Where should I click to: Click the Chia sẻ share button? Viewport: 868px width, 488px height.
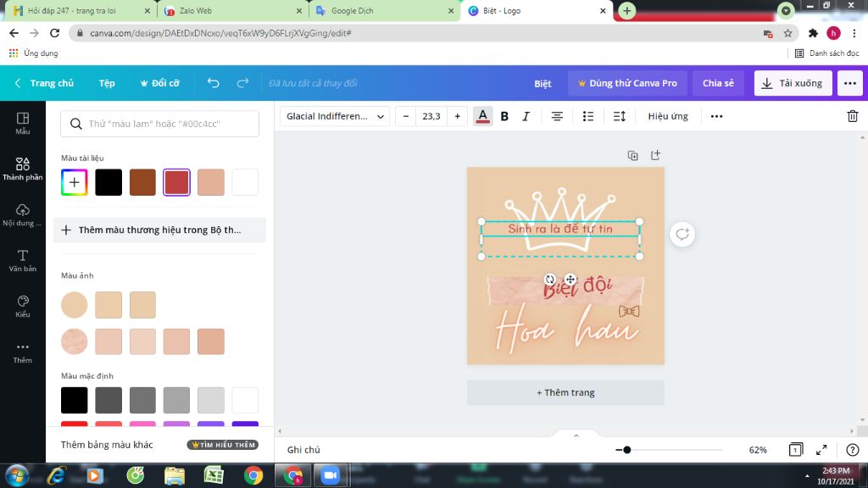pos(718,83)
